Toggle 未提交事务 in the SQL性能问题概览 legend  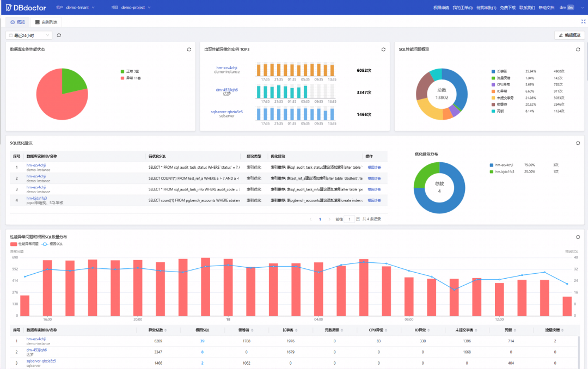pos(503,98)
